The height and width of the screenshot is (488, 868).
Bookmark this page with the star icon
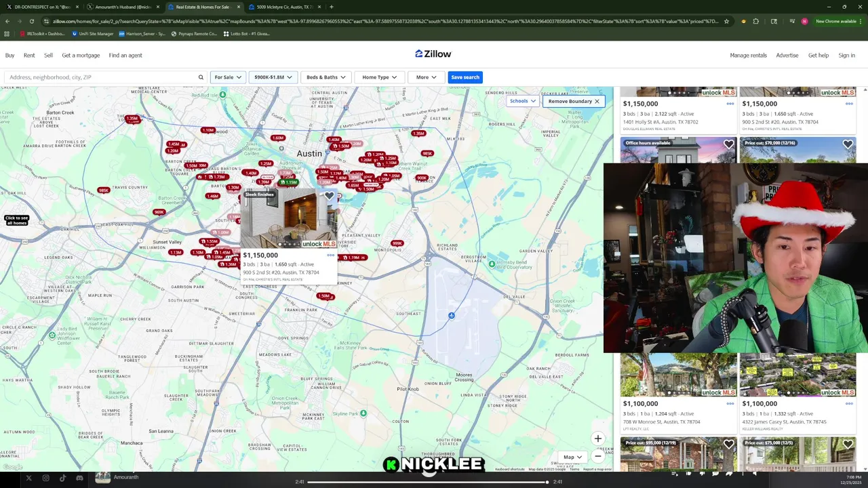[x=726, y=21]
